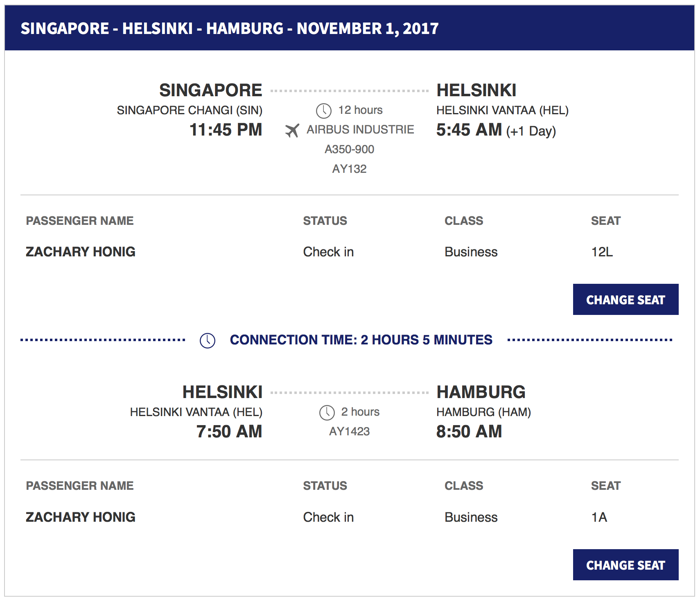Click the clock icon beside "2 hours"
Screen dimensions: 700x602
(x=327, y=412)
